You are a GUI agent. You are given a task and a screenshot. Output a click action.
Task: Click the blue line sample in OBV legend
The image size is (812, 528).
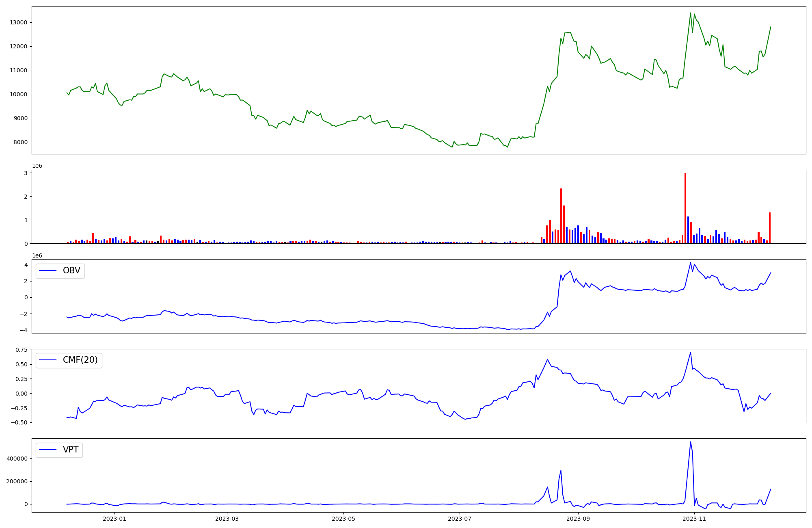click(x=48, y=271)
